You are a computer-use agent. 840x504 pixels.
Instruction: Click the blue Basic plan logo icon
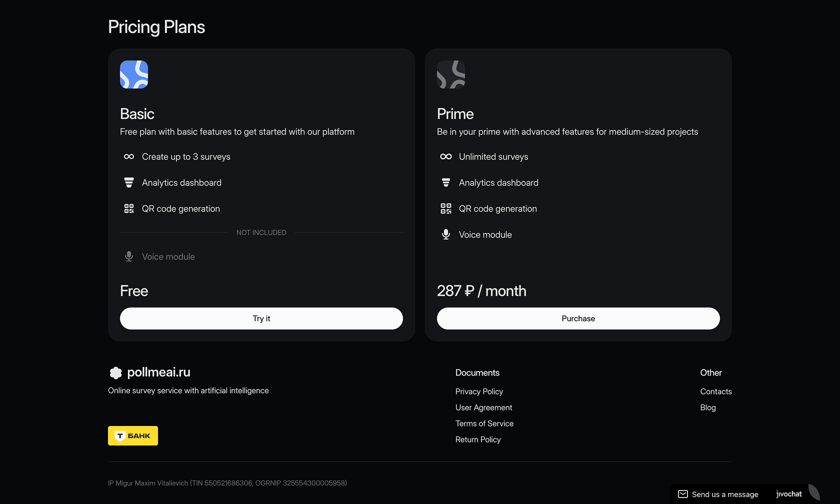[134, 74]
